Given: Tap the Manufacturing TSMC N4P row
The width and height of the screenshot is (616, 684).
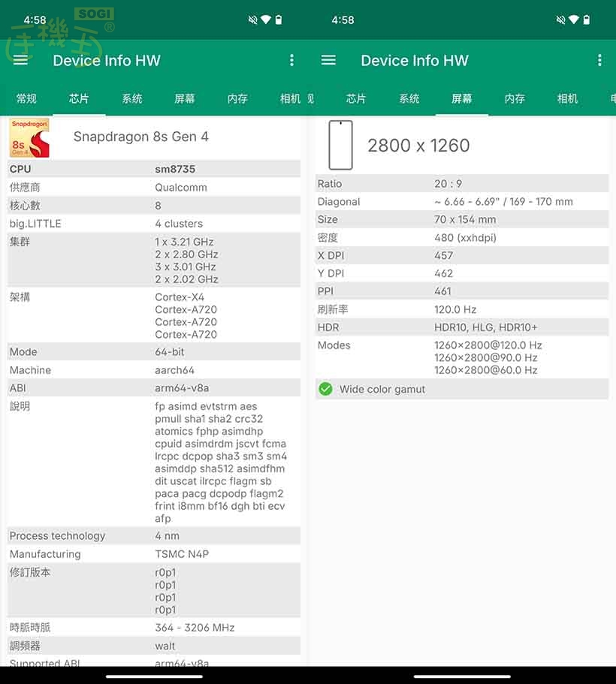Looking at the screenshot, I should (x=154, y=554).
